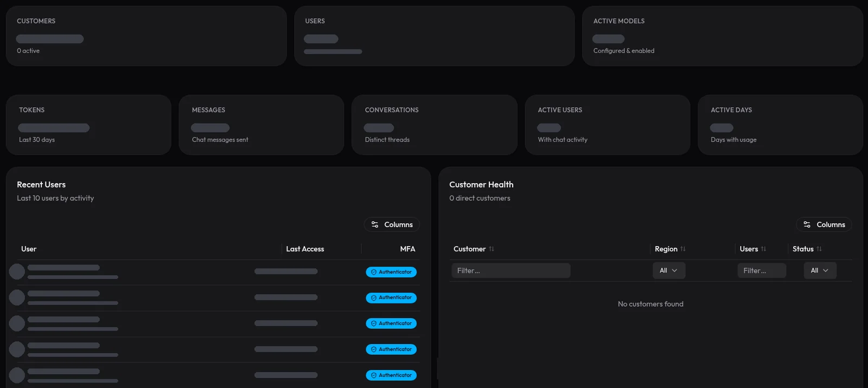Click the TOKENS card title
The width and height of the screenshot is (868, 388).
pyautogui.click(x=32, y=110)
